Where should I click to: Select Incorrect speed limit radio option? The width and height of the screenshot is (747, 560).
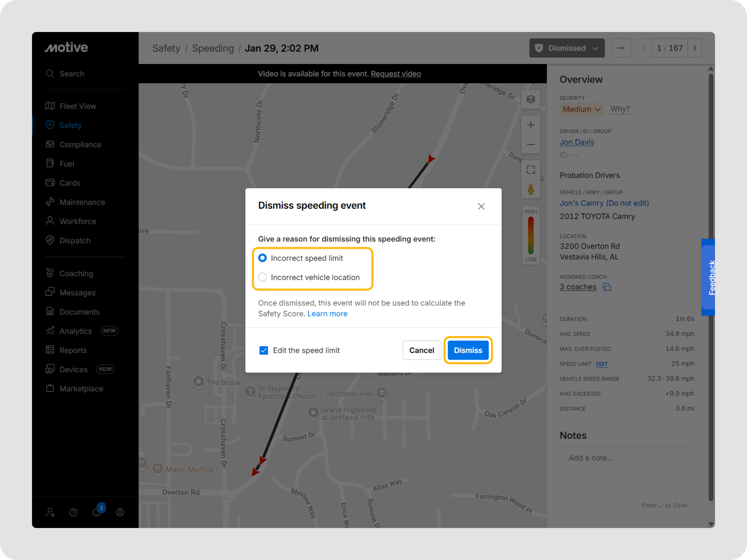263,258
